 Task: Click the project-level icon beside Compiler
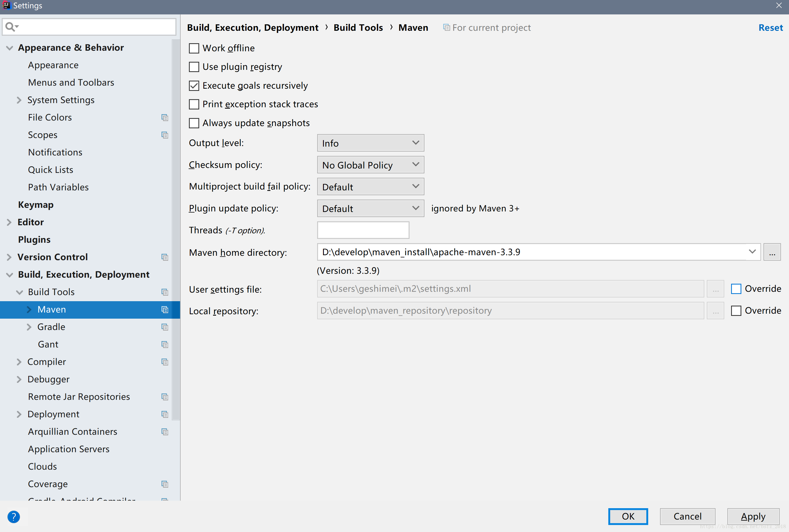click(x=165, y=362)
